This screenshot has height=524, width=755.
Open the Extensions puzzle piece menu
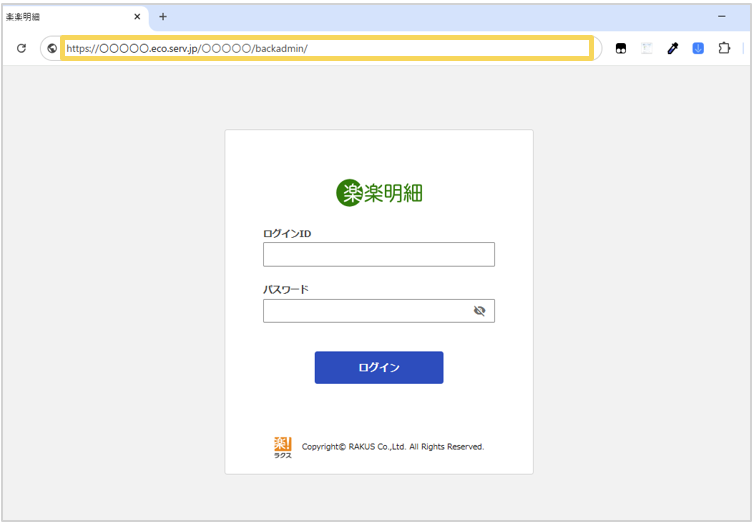(724, 48)
